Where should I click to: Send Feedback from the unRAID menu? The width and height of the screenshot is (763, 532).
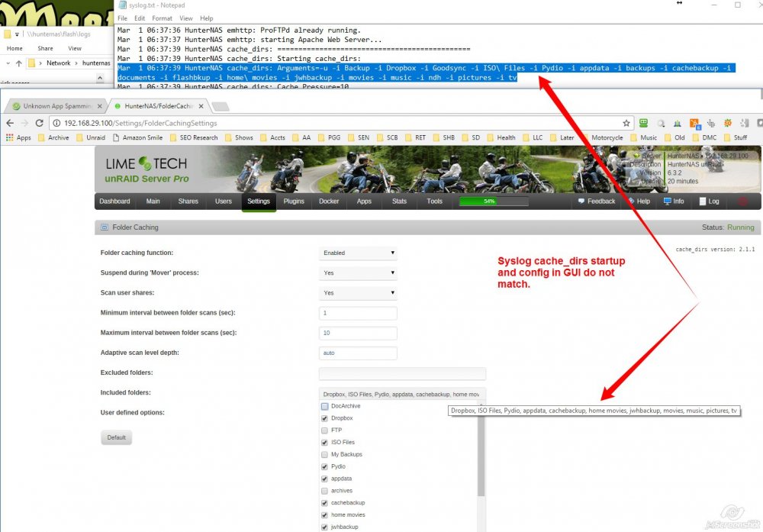[x=597, y=201]
